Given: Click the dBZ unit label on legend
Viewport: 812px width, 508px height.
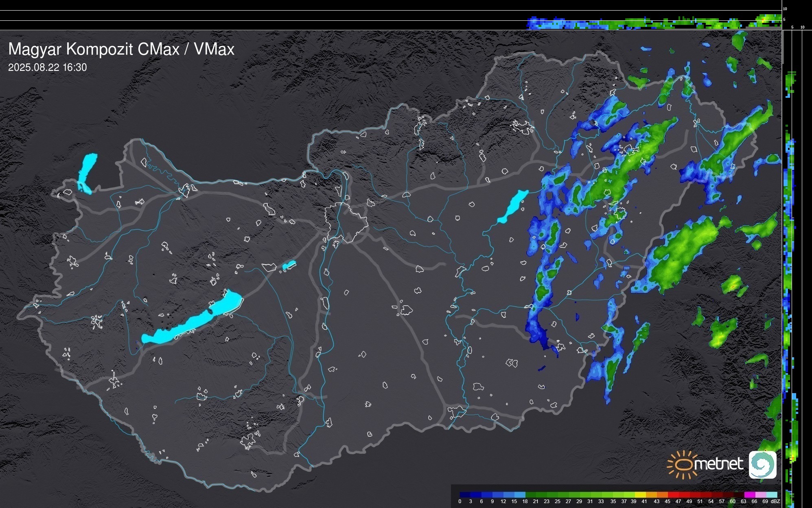Looking at the screenshot, I should point(775,501).
